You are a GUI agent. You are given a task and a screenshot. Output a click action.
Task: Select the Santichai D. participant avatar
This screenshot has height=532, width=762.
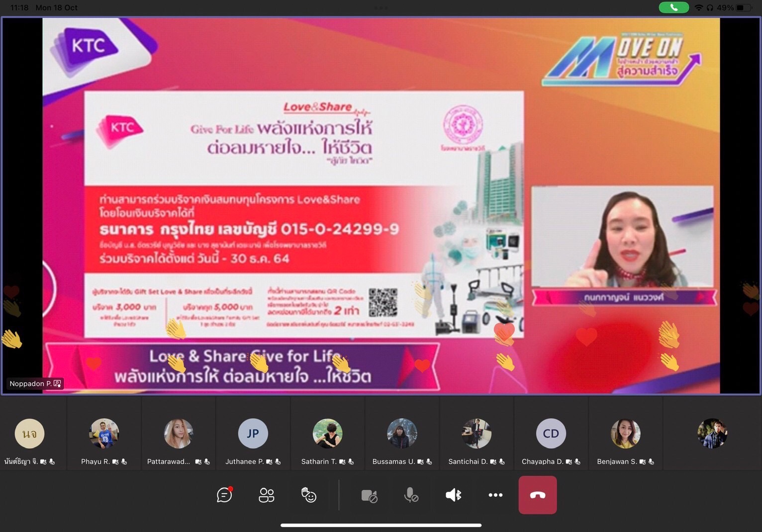(x=476, y=434)
